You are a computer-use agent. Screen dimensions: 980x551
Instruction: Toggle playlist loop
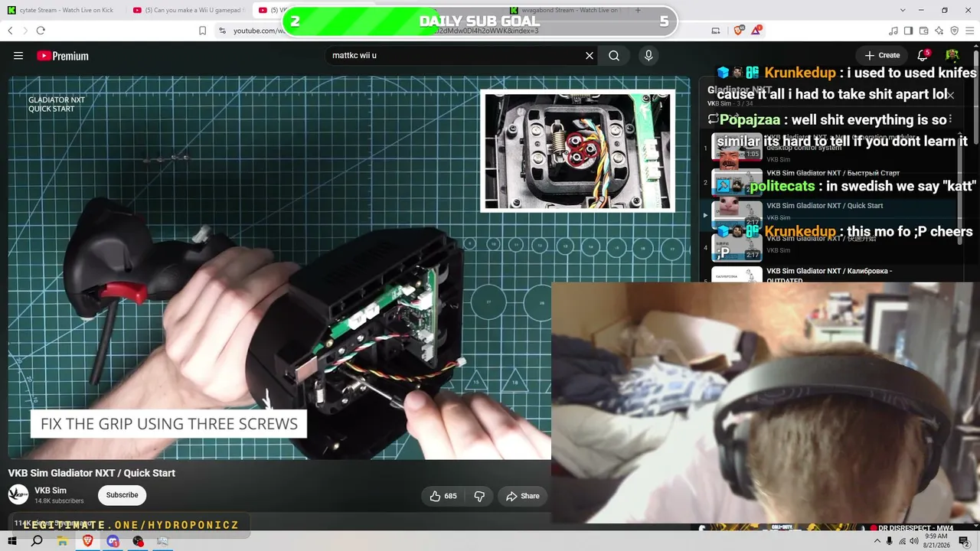pyautogui.click(x=713, y=119)
